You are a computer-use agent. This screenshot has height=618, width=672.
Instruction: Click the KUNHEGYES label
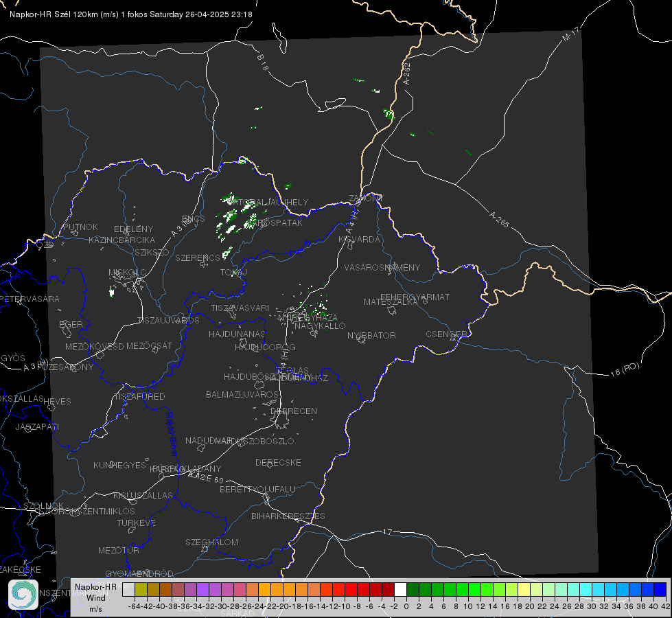(120, 465)
